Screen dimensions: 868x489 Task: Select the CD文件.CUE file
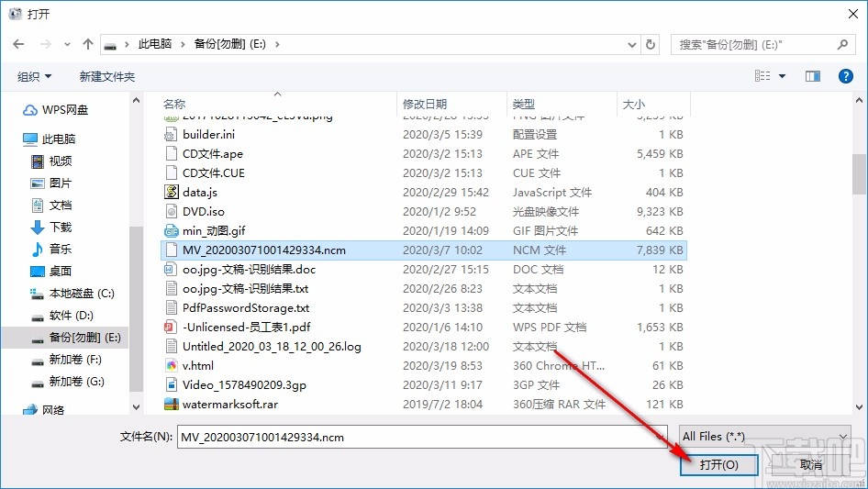pyautogui.click(x=214, y=173)
